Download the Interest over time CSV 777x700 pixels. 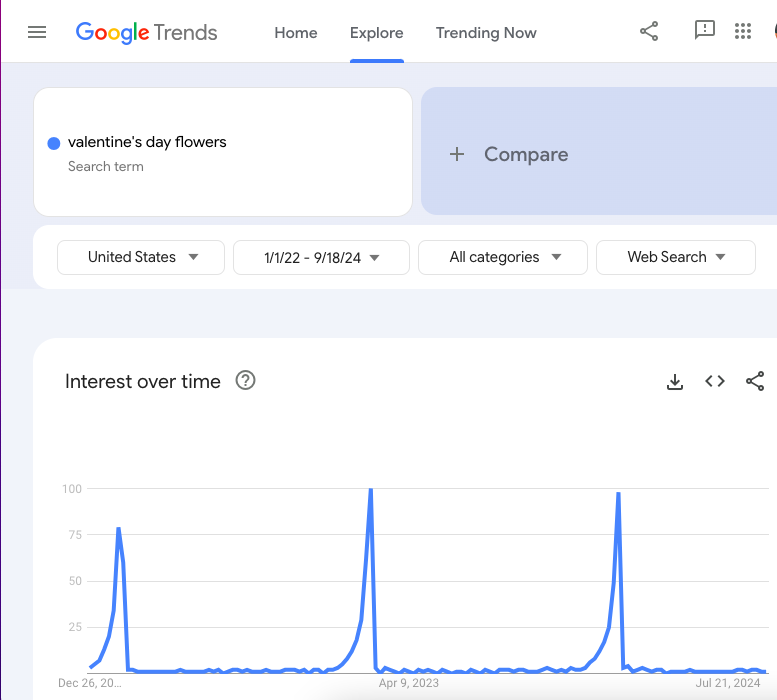coord(675,381)
